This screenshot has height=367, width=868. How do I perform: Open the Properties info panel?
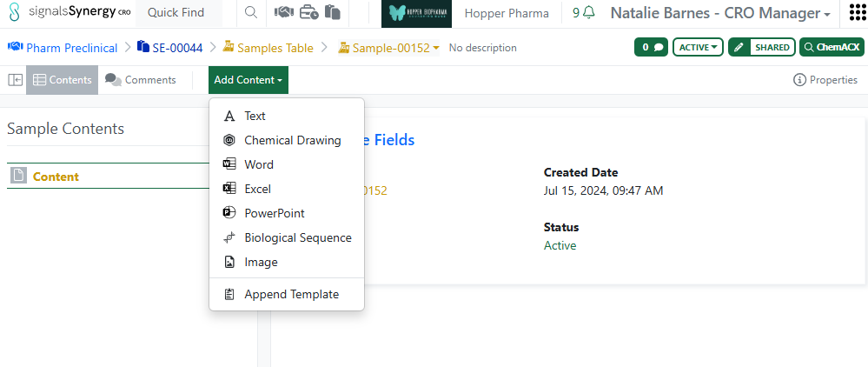click(x=825, y=80)
